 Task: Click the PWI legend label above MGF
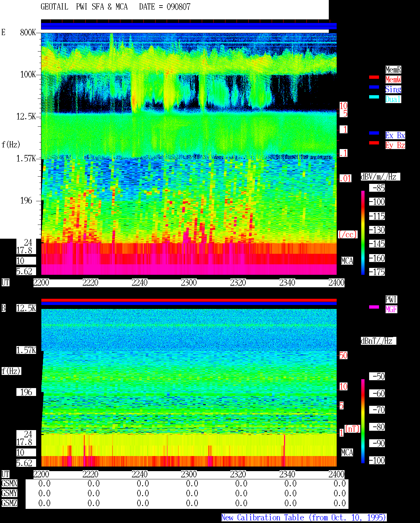pyautogui.click(x=391, y=299)
